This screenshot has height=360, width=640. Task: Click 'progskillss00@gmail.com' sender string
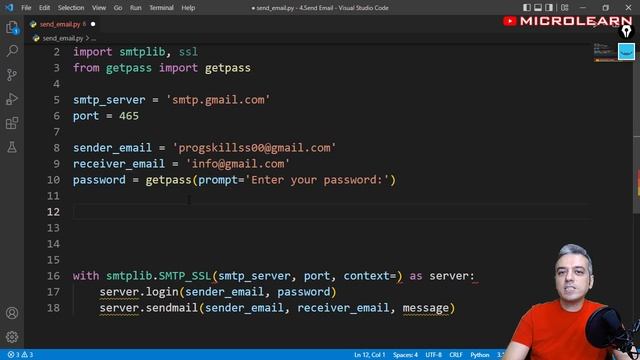click(254, 148)
